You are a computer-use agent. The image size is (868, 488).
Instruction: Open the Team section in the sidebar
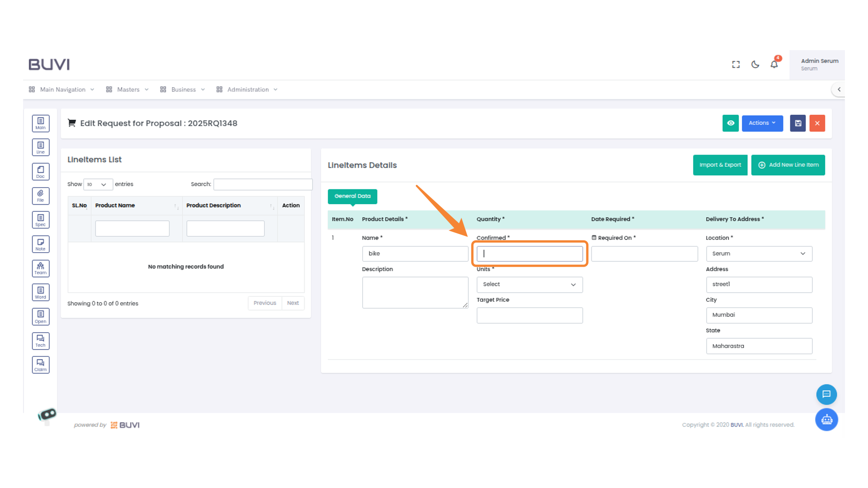coord(41,268)
